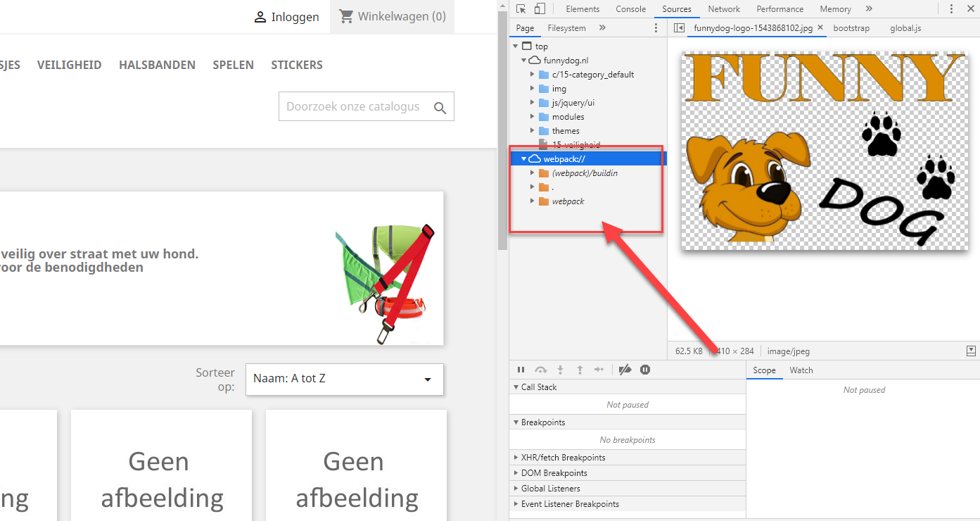Collapse the top frame tree node

pyautogui.click(x=516, y=46)
